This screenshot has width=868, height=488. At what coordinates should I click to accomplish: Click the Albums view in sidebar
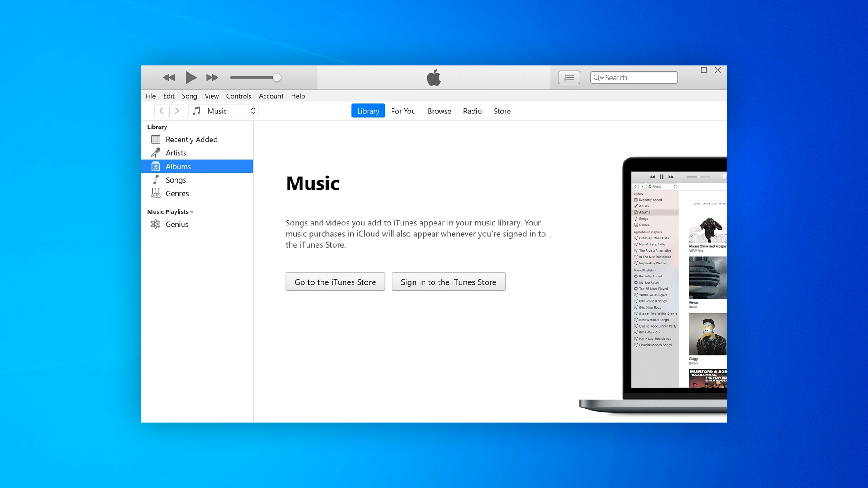click(x=178, y=166)
